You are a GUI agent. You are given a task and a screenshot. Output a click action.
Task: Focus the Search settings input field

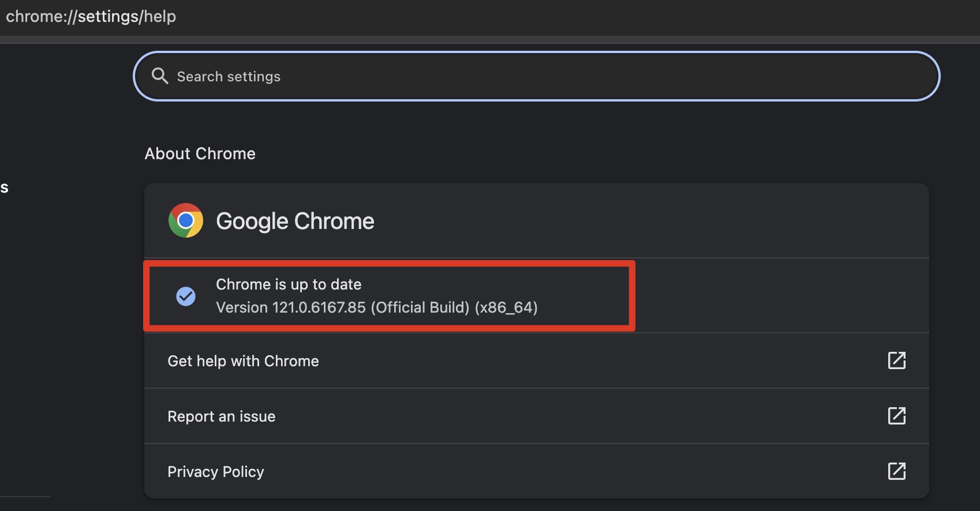pyautogui.click(x=519, y=76)
